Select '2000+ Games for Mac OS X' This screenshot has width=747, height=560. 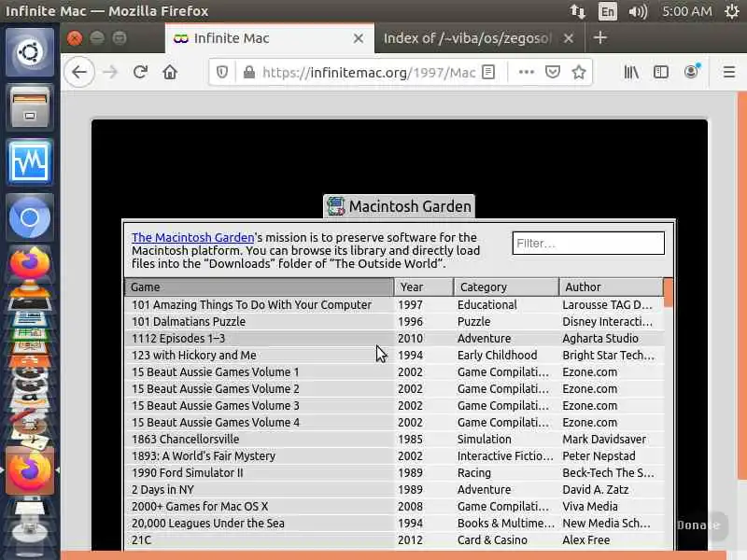coord(393,506)
